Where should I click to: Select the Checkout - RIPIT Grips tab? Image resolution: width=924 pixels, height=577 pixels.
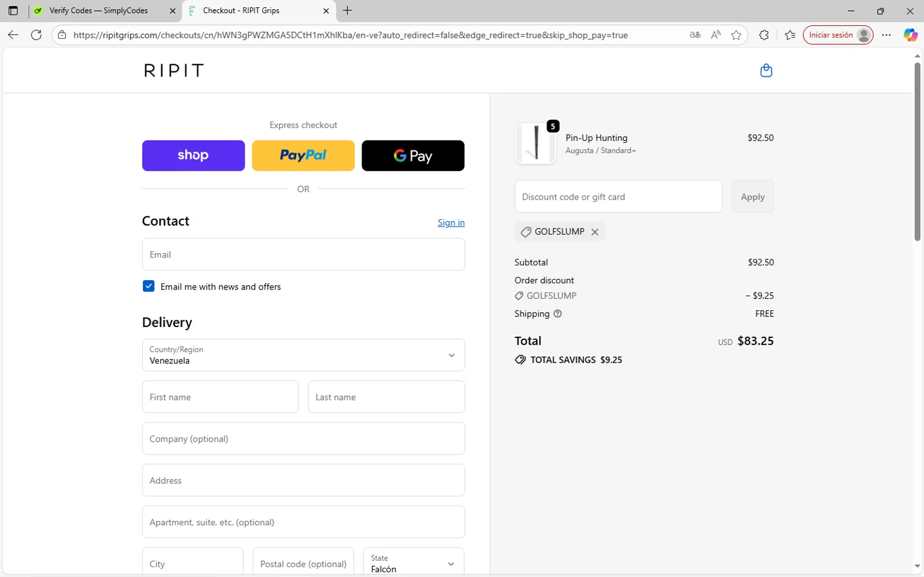pos(259,10)
